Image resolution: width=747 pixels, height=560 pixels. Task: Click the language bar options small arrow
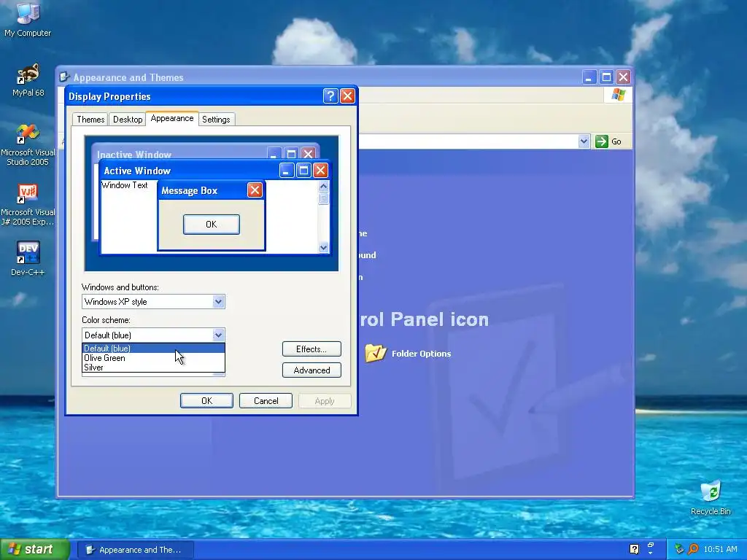[x=650, y=552]
